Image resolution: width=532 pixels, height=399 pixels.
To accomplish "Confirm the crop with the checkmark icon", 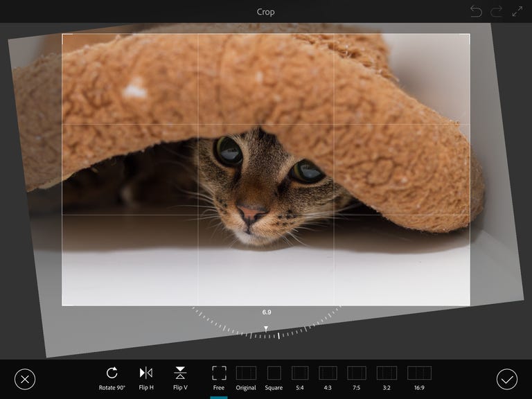I will (507, 379).
